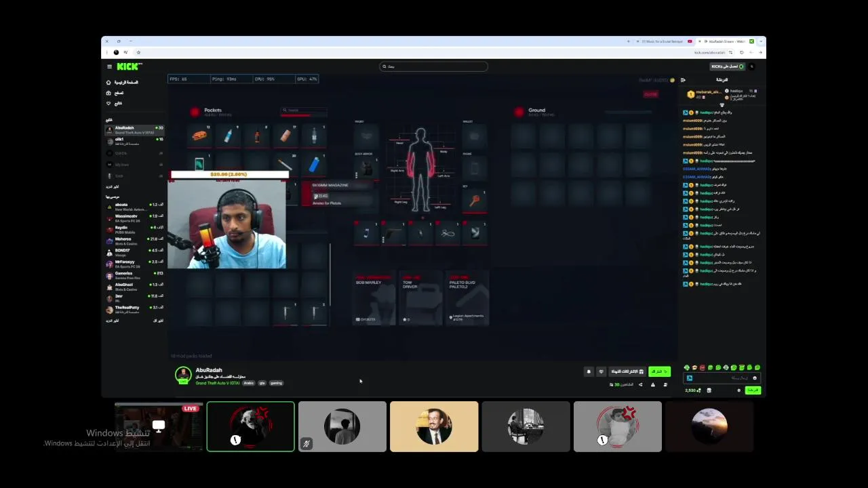Open MrFarosyy channel in sidebar
868x488 pixels.
tap(135, 263)
